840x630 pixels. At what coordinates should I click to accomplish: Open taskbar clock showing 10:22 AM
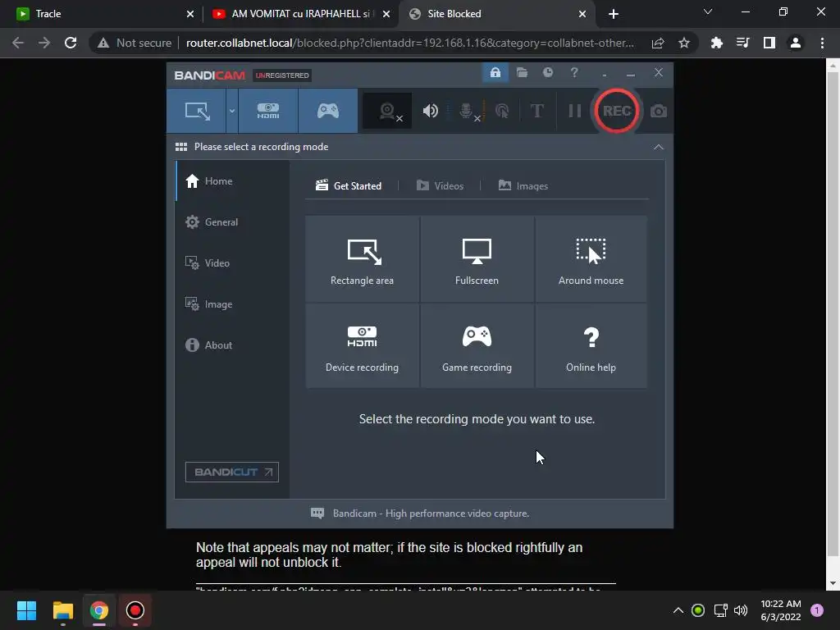coord(781,610)
